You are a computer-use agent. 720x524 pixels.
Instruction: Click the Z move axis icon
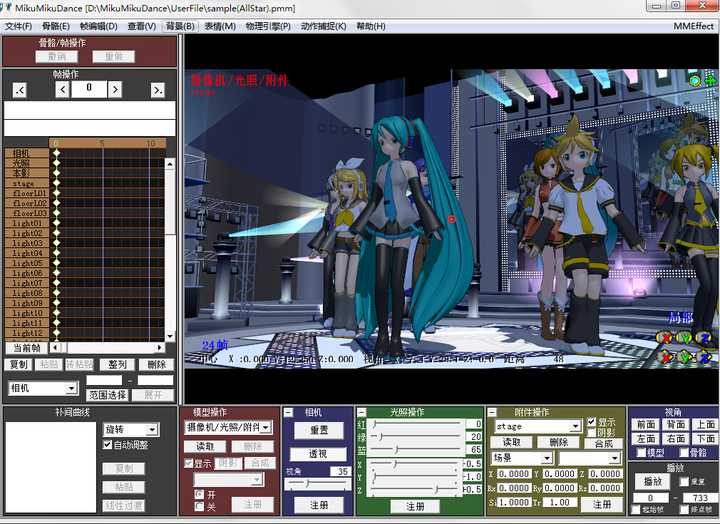click(705, 357)
